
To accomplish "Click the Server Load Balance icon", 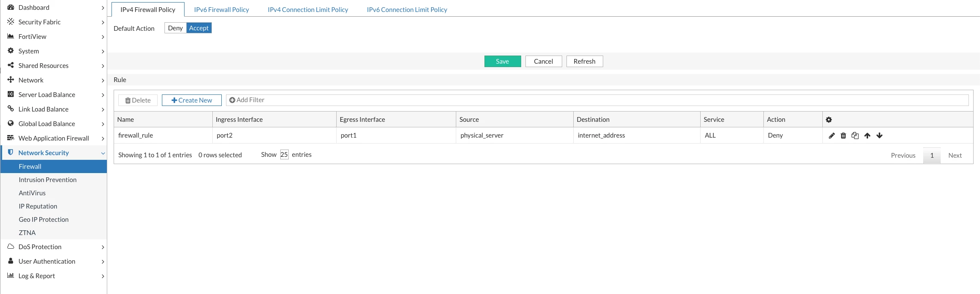I will [11, 94].
